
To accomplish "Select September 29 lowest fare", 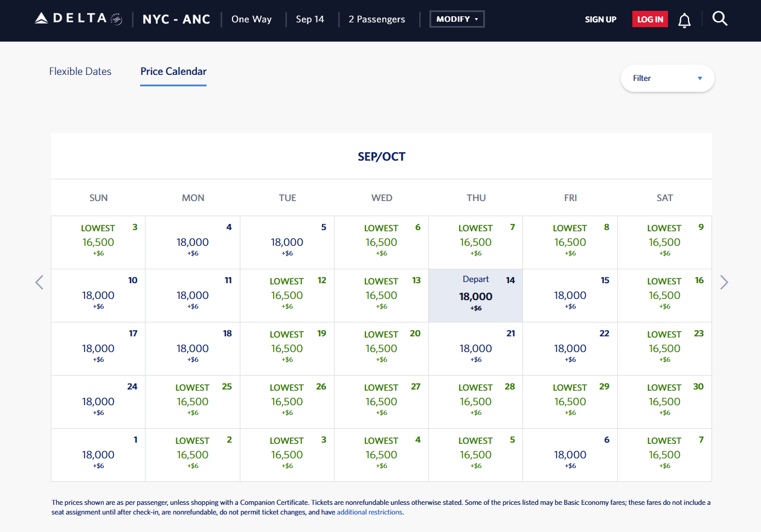I will click(570, 402).
